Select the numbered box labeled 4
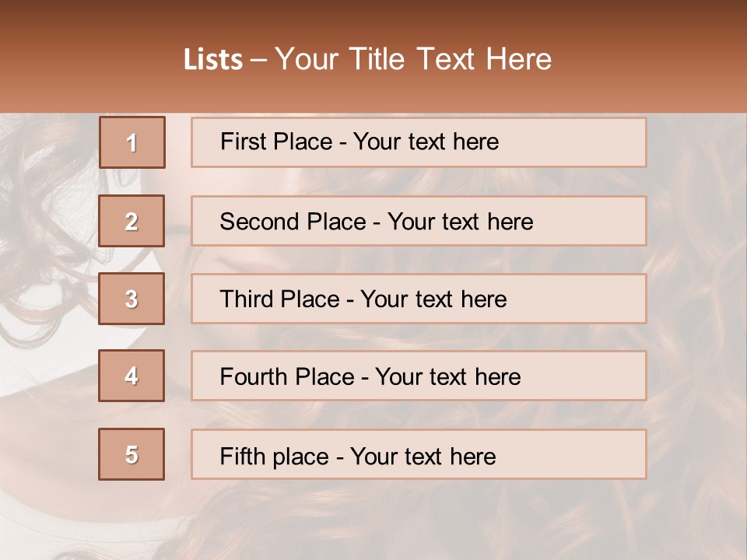The image size is (747, 560). coord(132,376)
